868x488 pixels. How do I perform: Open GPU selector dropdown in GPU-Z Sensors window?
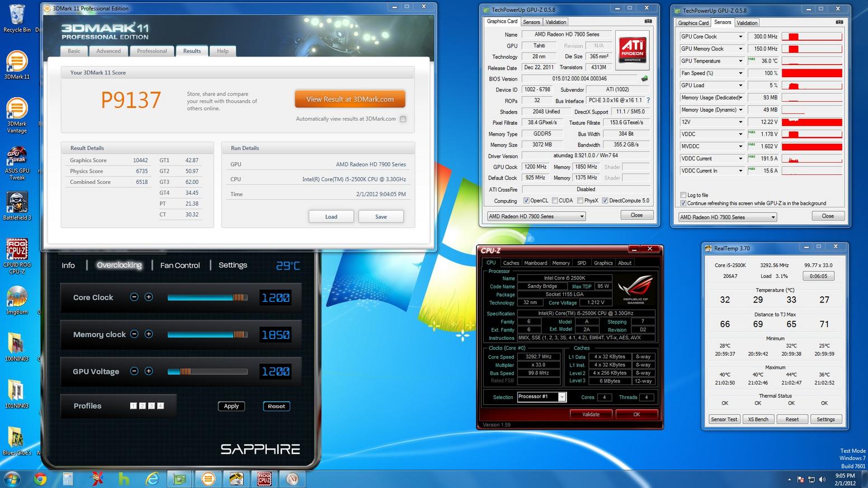(x=728, y=217)
